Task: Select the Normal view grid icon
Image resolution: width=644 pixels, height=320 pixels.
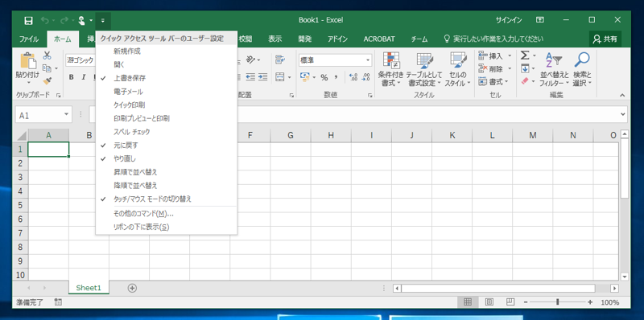Action: [468, 302]
